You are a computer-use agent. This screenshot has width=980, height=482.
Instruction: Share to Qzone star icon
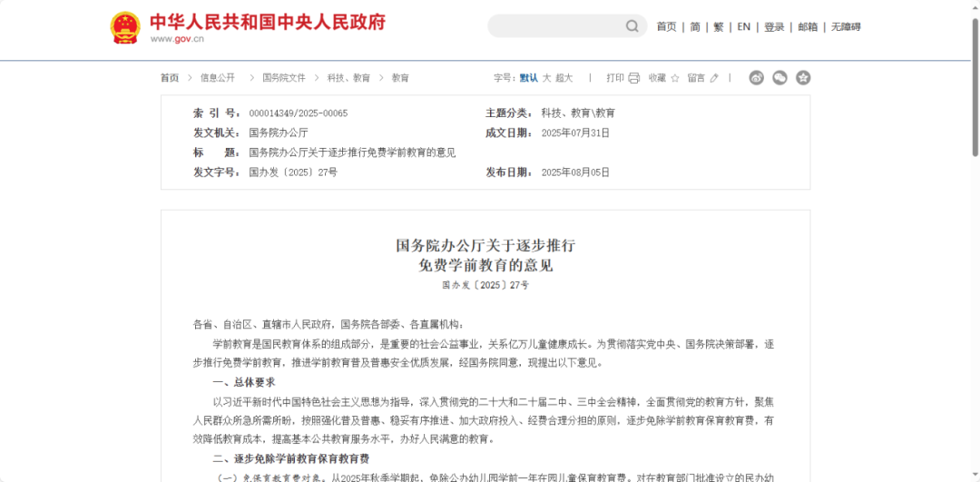pos(803,77)
